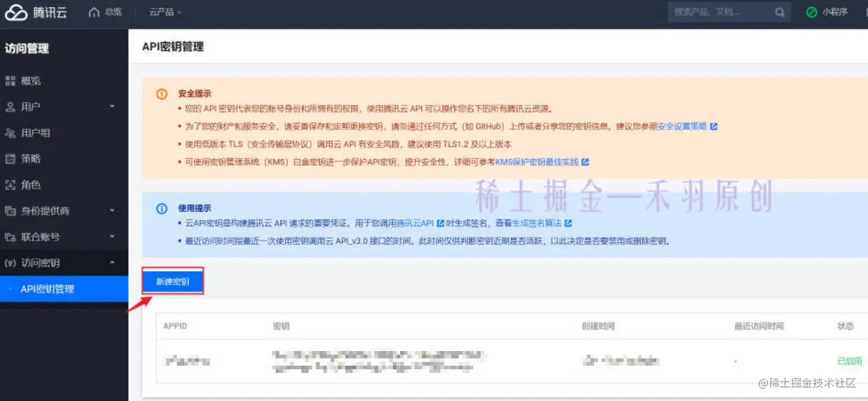Viewport: 868px width, 401px height.
Task: Click external-link icon after 腾讯云API
Action: coord(440,224)
